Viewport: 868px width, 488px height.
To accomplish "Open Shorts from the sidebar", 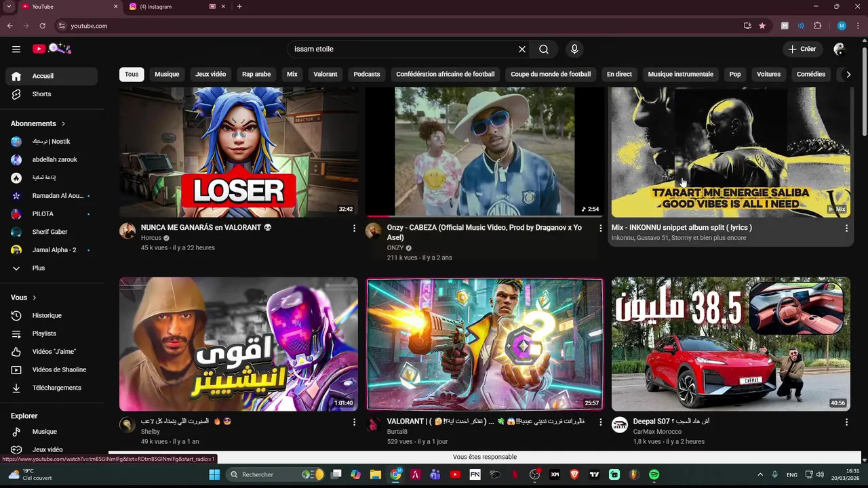I will 52,94.
